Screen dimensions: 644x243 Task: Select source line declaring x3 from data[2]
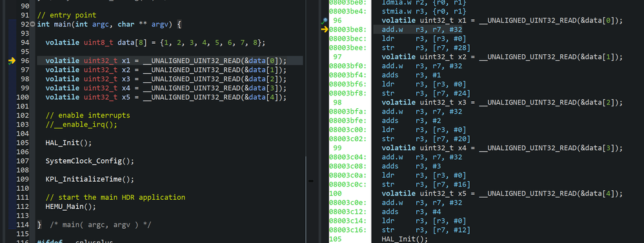pos(166,79)
